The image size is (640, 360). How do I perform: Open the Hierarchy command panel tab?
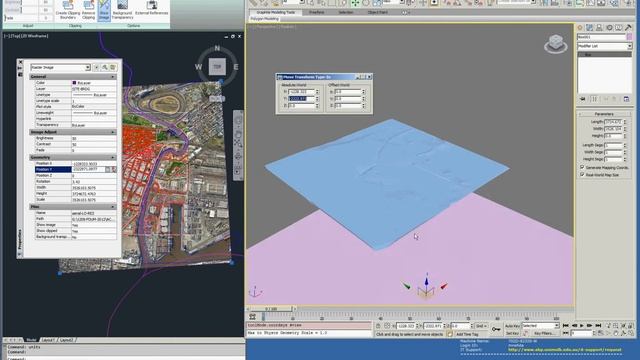pyautogui.click(x=599, y=27)
